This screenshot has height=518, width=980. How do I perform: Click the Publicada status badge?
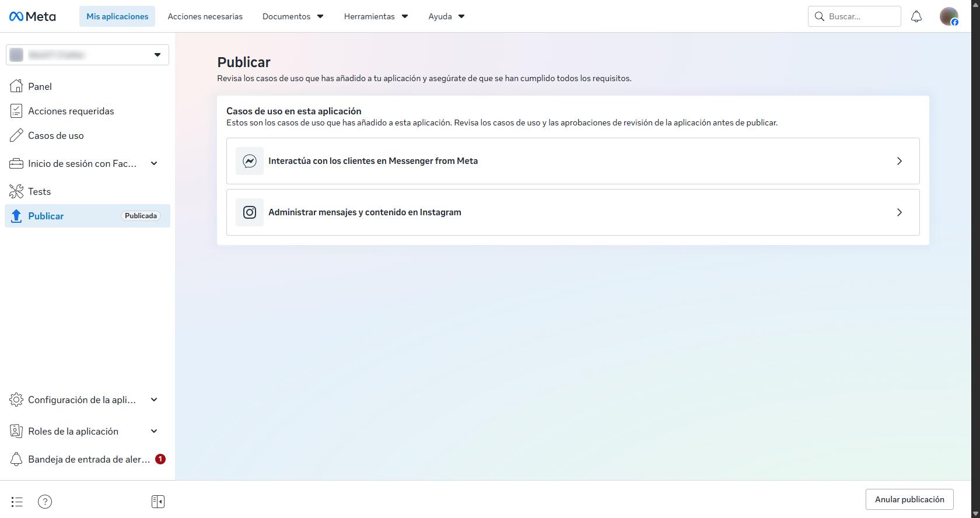click(x=141, y=216)
